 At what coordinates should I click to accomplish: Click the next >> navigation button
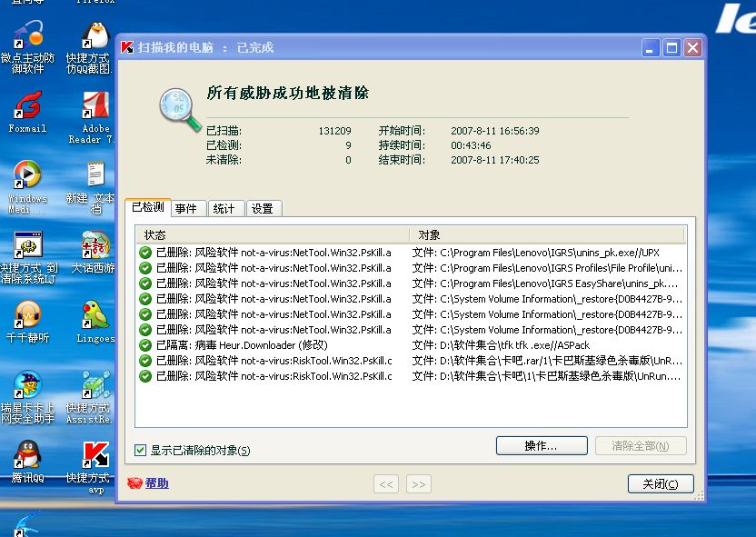click(x=419, y=484)
